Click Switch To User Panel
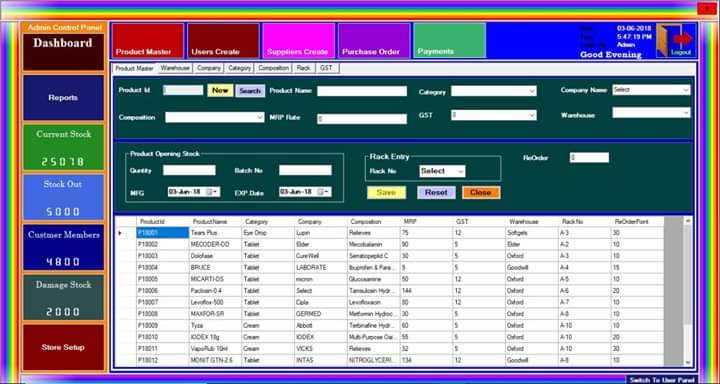Screen dimensions: 720x384 (x=662, y=380)
